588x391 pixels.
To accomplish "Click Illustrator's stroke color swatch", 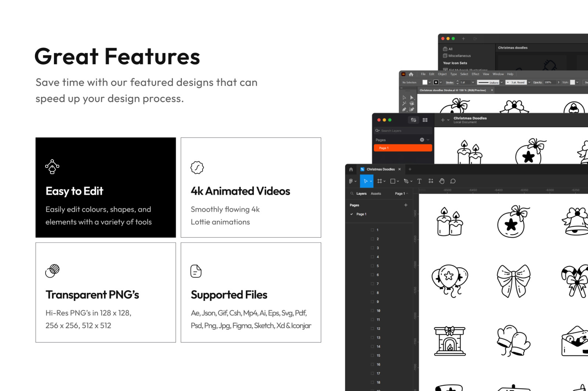I will (436, 82).
